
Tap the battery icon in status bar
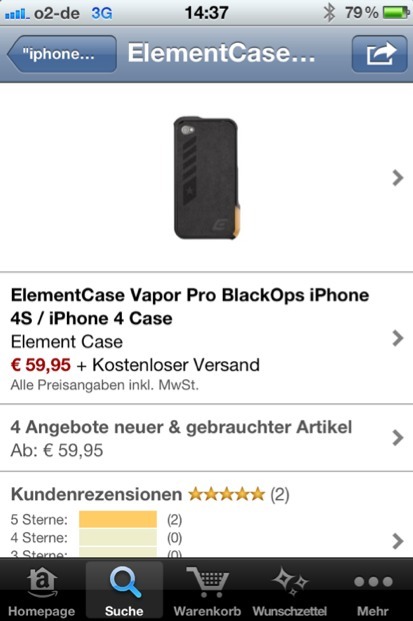tap(396, 13)
